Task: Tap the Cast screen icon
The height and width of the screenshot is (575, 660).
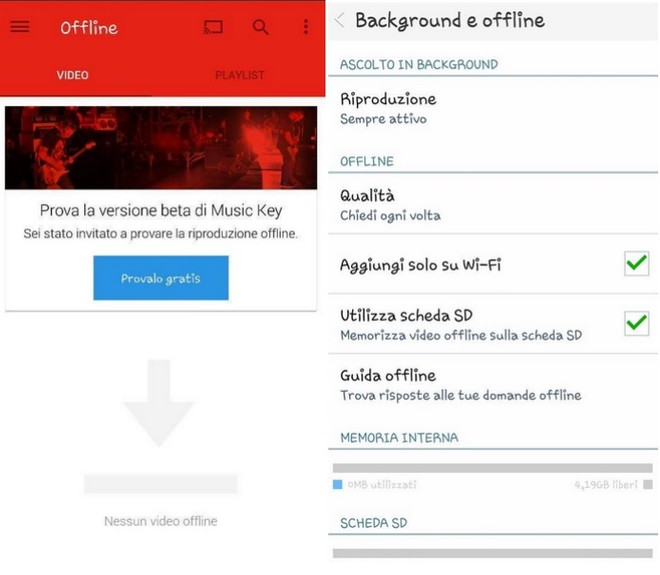Action: [213, 27]
